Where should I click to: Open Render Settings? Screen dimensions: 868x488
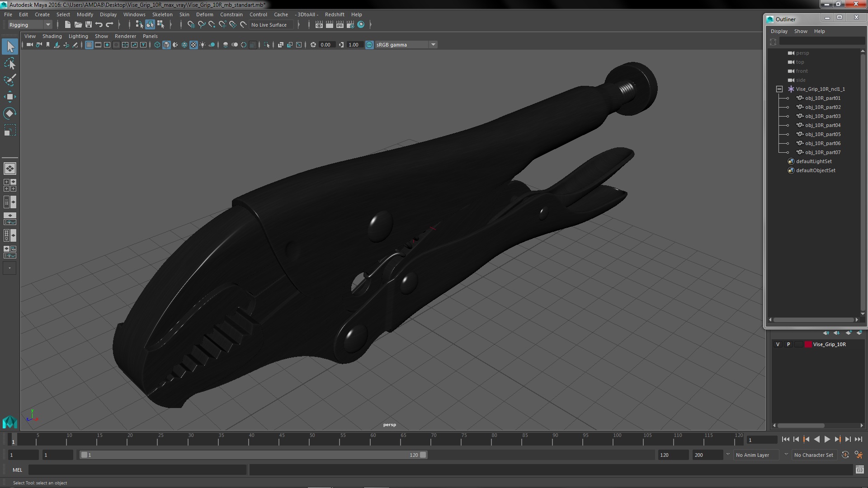[350, 25]
